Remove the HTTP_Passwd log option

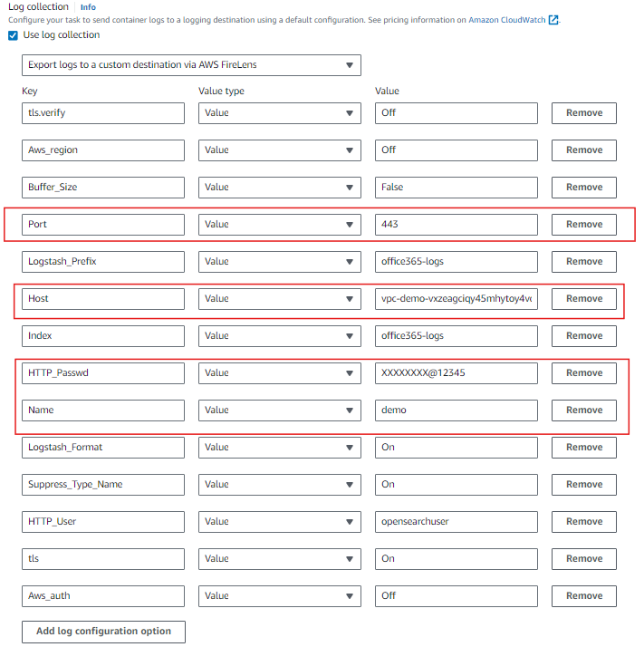(583, 373)
